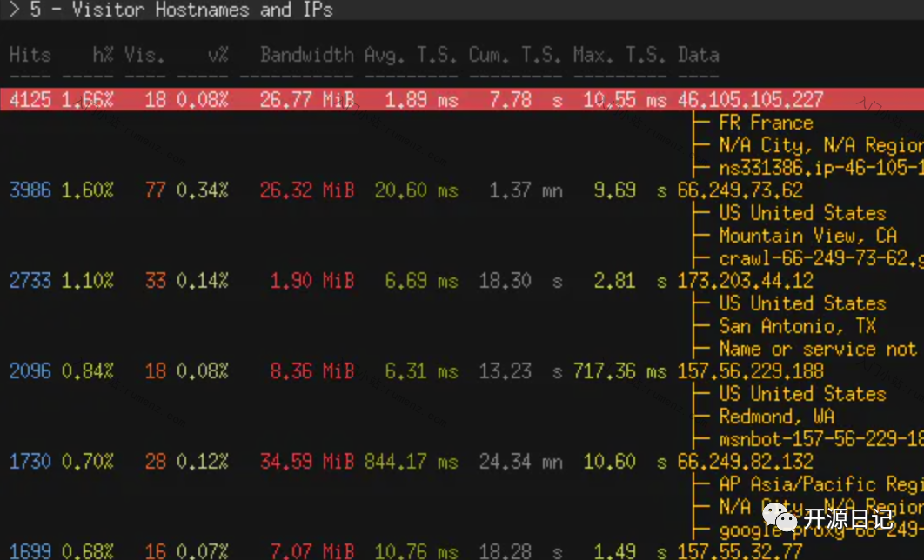
Task: Click cumulative time 1.37 mn
Action: pos(526,190)
